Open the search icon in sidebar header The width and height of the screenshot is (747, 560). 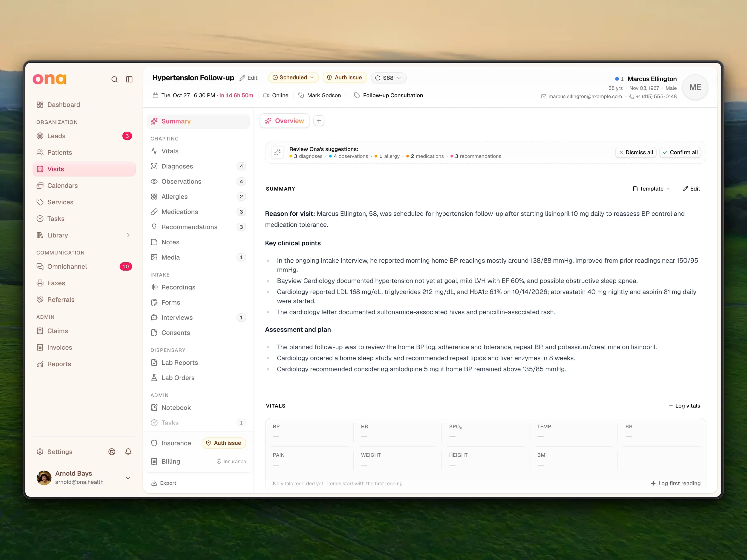tap(115, 79)
